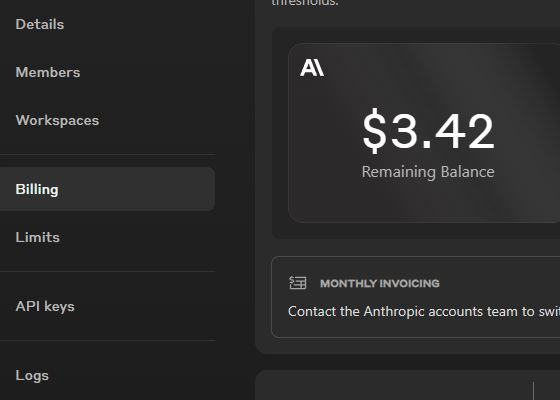
Task: Select the highlighted Billing sidebar item
Action: coord(107,189)
